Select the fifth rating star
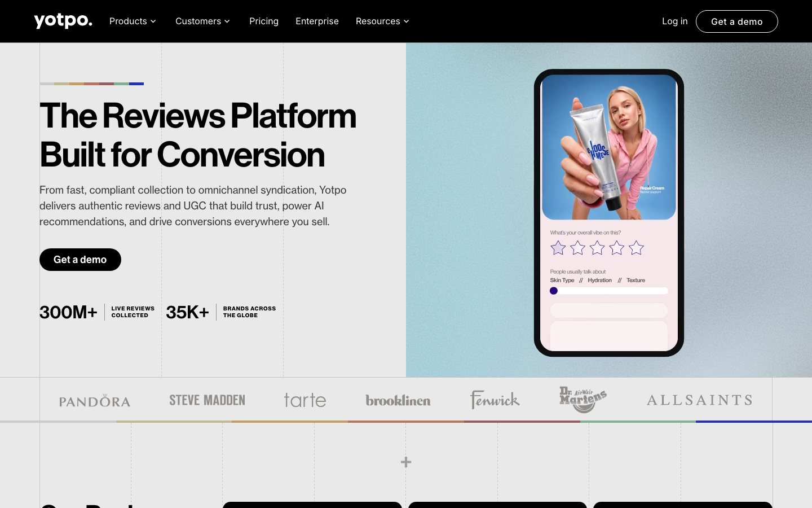The width and height of the screenshot is (812, 508). click(x=636, y=248)
